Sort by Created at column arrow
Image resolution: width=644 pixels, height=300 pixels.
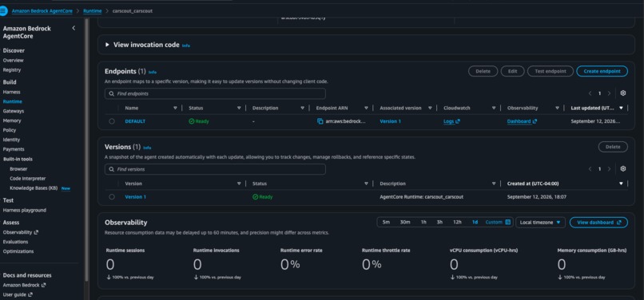(621, 184)
